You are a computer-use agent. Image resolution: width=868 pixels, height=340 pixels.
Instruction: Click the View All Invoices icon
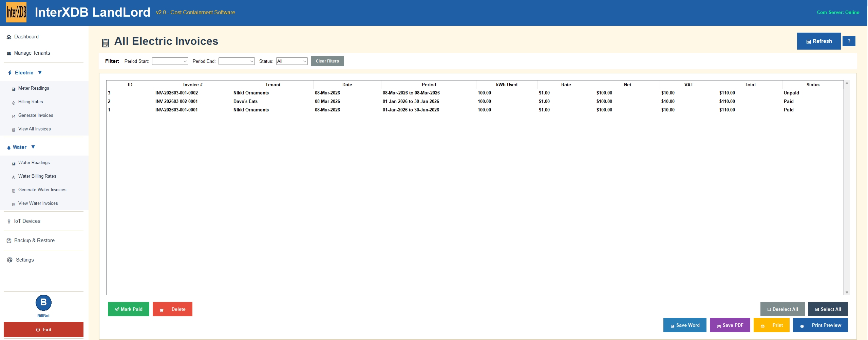(x=14, y=130)
